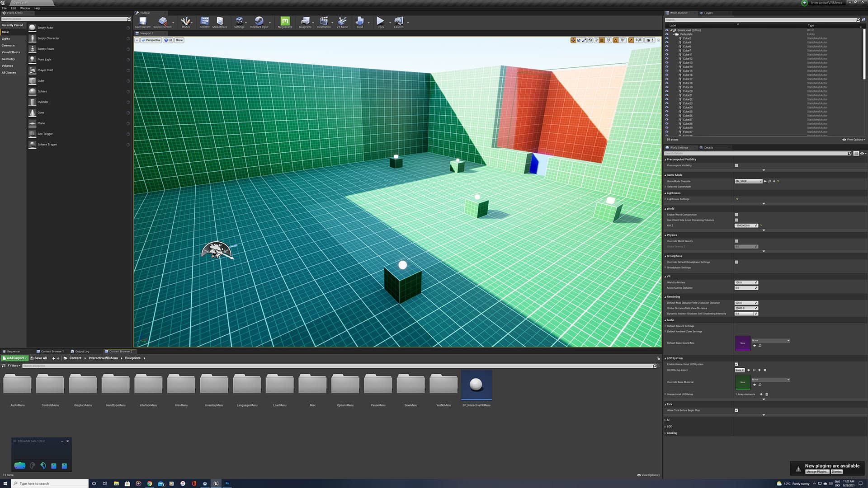The width and height of the screenshot is (868, 488).
Task: Open the Content browser toolbar icon
Action: click(x=204, y=22)
